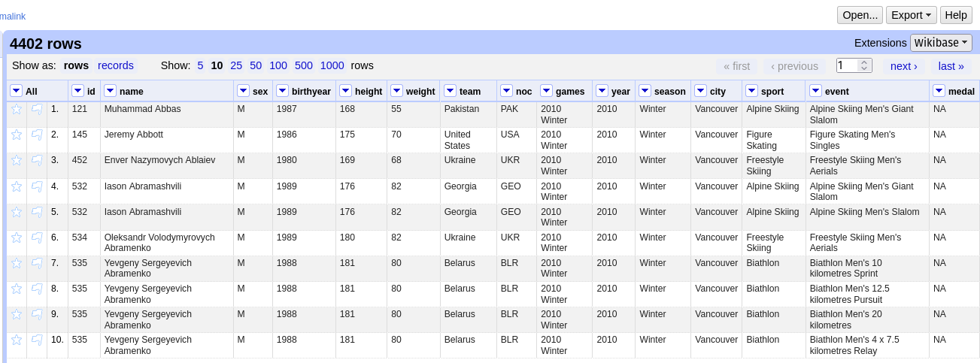Open the birthyear column dropdown menu
This screenshot has height=363, width=980.
click(282, 91)
